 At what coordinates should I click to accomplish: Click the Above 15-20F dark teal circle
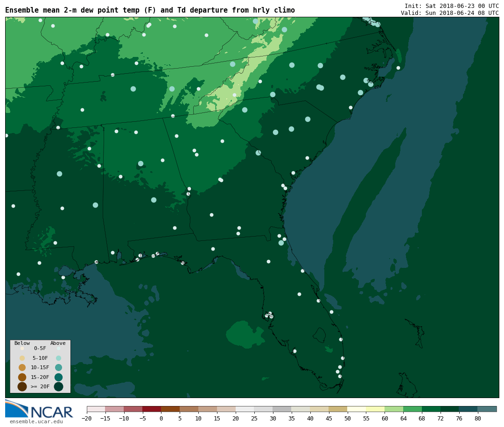(58, 377)
